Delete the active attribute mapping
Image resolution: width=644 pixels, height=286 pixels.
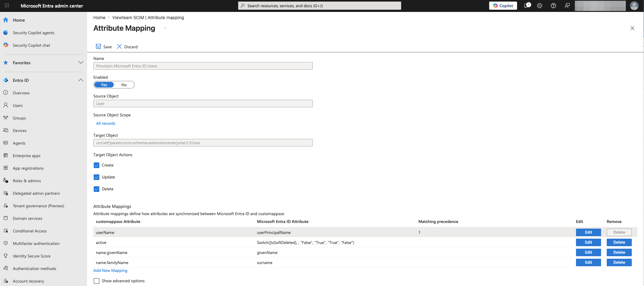click(x=619, y=242)
